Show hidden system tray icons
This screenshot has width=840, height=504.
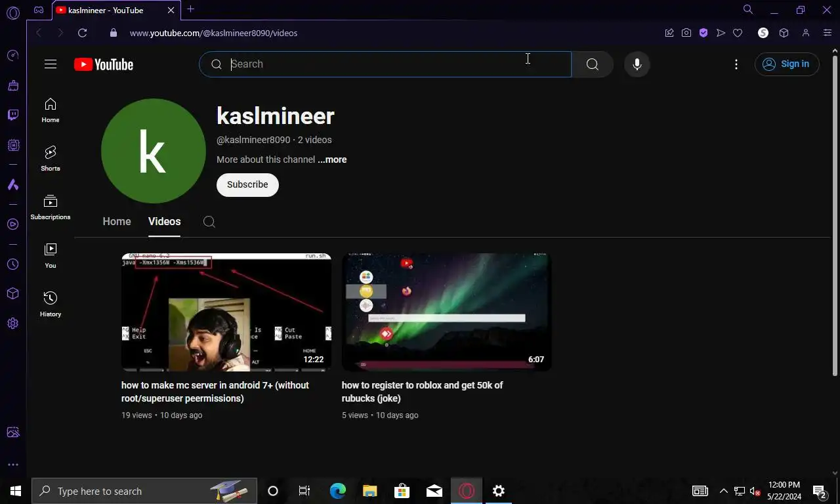coord(723,491)
